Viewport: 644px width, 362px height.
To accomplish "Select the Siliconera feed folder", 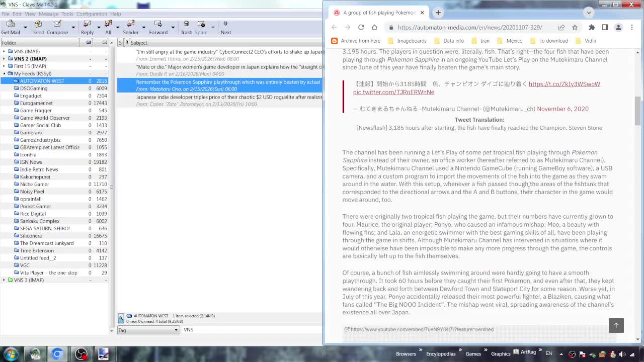I will (31, 236).
